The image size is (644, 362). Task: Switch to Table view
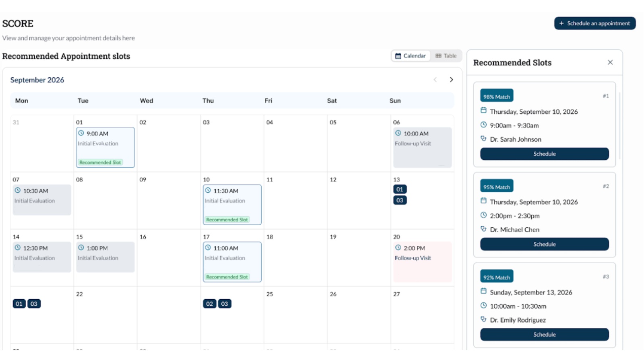(x=446, y=56)
